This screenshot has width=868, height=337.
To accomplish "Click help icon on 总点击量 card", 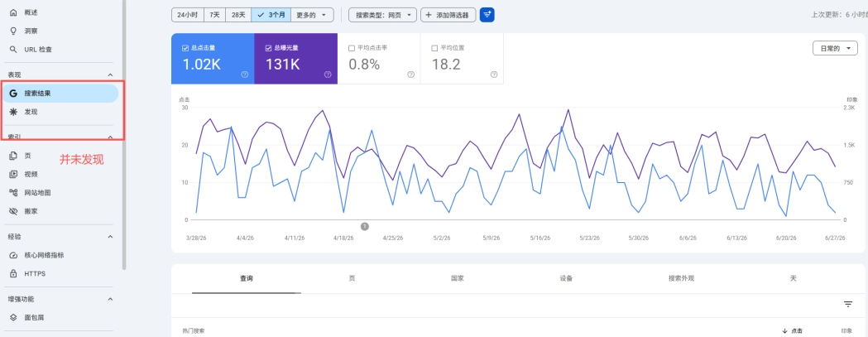I will click(245, 75).
